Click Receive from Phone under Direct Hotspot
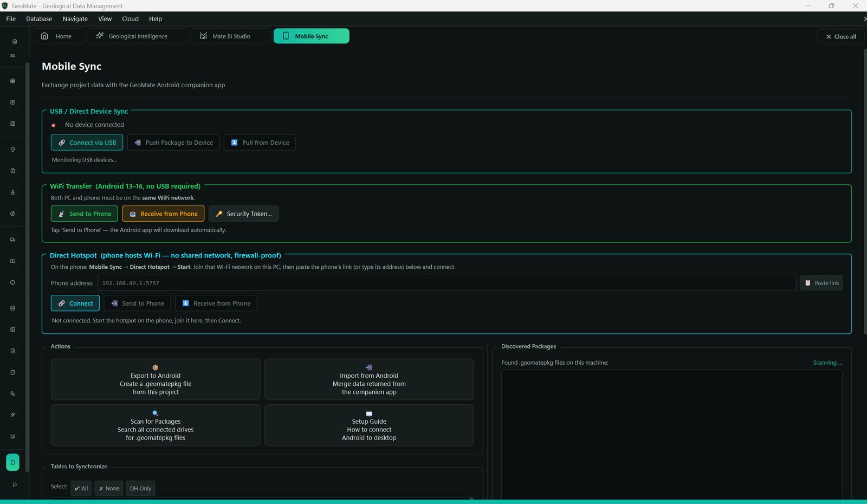Screen dimensions: 867x504 [216, 303]
